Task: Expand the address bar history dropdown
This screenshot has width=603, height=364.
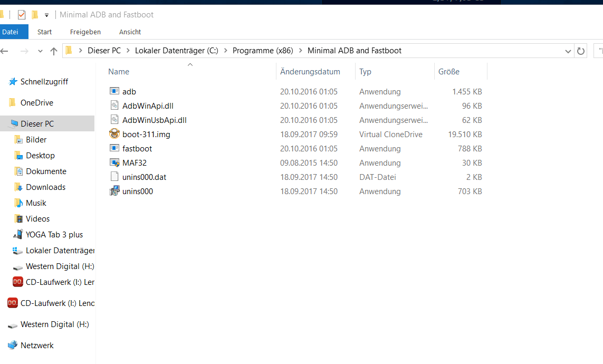Action: point(568,51)
